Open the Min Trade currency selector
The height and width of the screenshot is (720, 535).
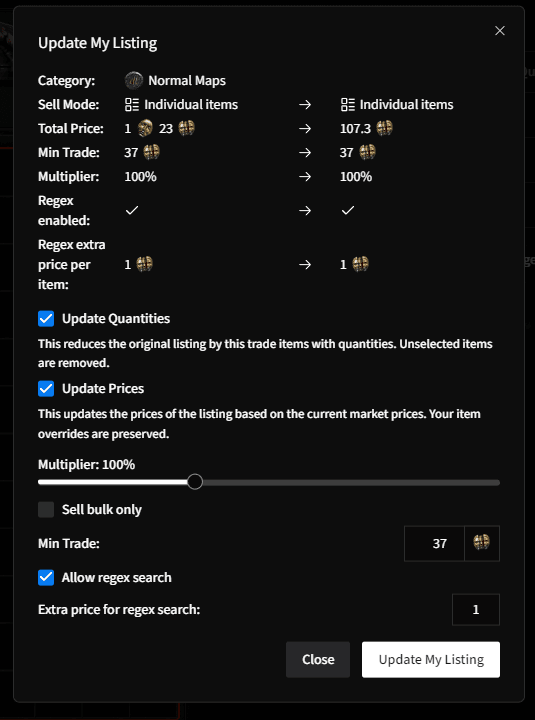482,543
